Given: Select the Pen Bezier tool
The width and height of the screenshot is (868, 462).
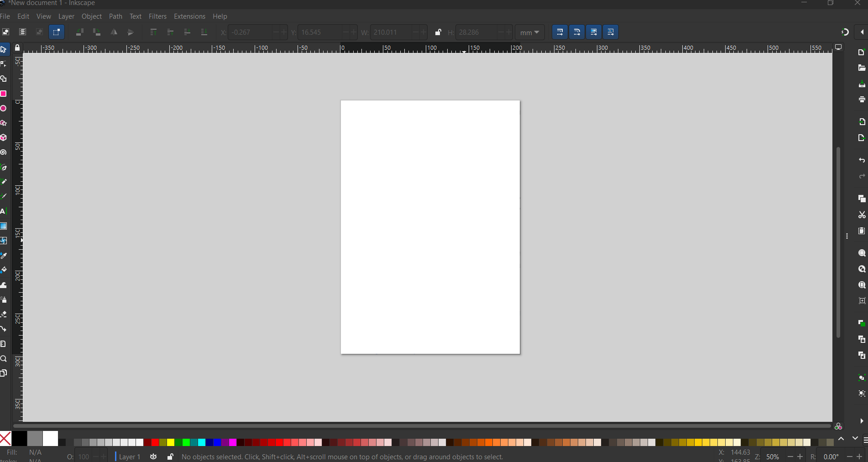Looking at the screenshot, I should click(4, 168).
